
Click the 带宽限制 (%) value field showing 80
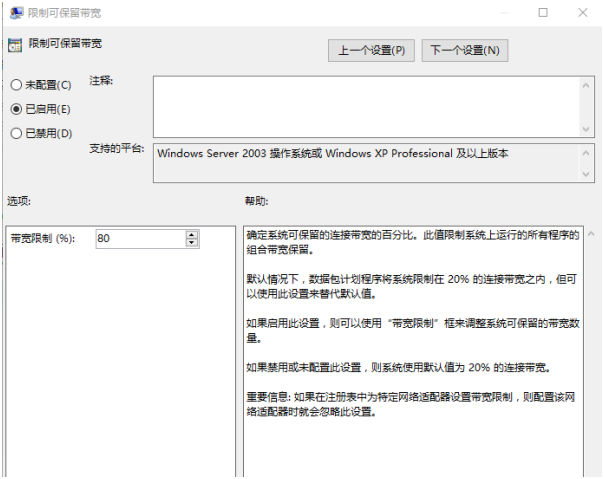pos(141,239)
